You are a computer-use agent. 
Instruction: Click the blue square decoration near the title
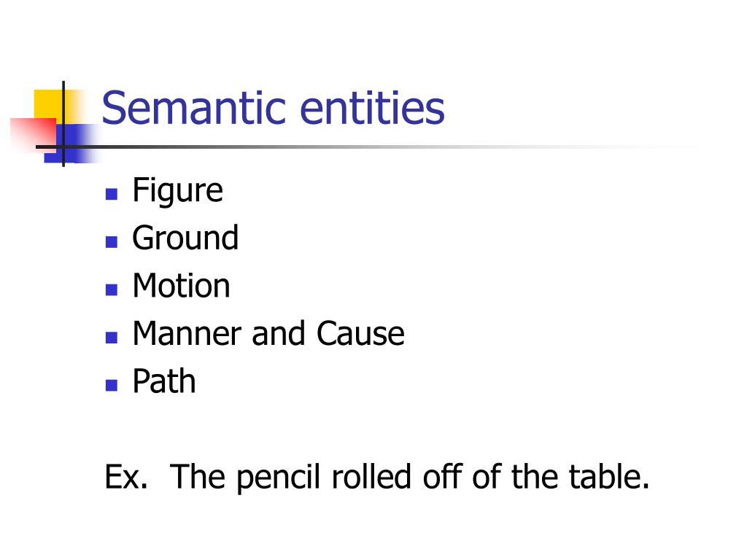click(71, 143)
